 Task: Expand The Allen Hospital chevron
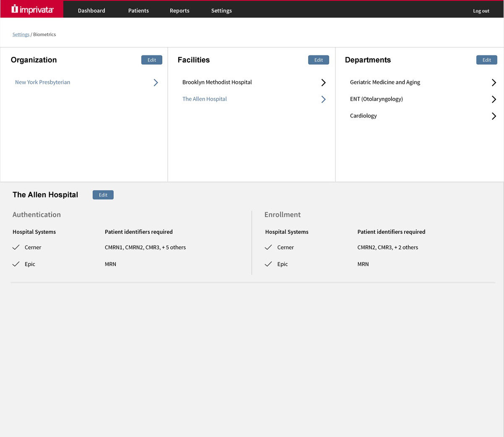tap(323, 99)
